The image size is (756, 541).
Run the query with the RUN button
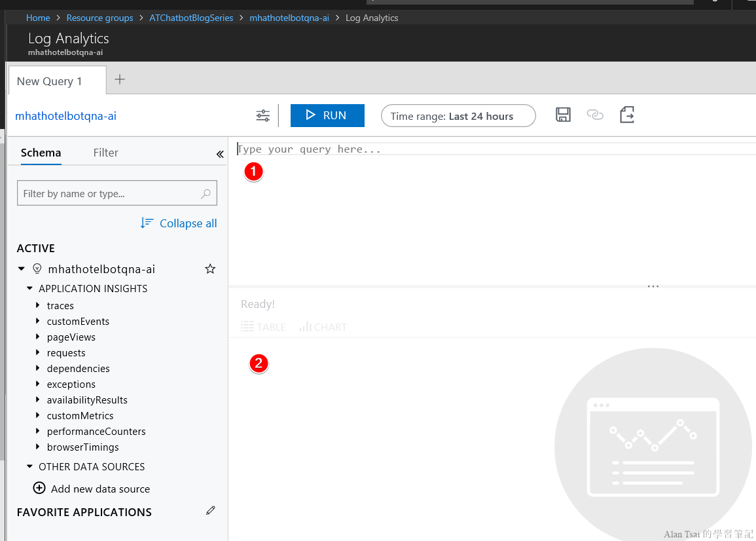point(327,115)
